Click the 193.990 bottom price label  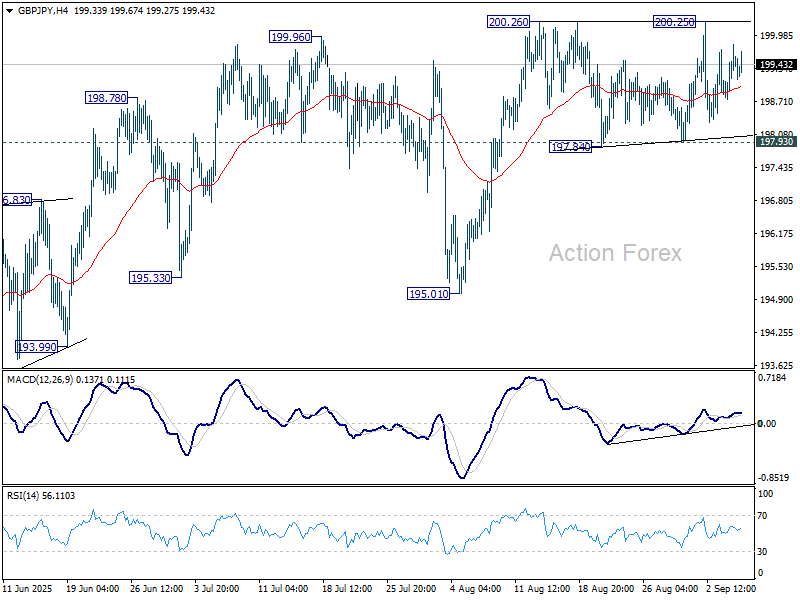click(x=38, y=347)
